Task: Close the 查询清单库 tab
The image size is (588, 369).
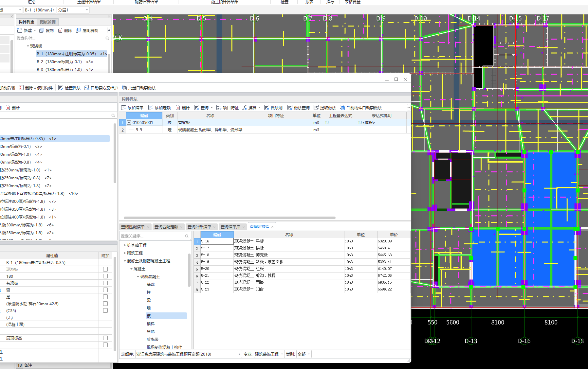Action: [243, 227]
